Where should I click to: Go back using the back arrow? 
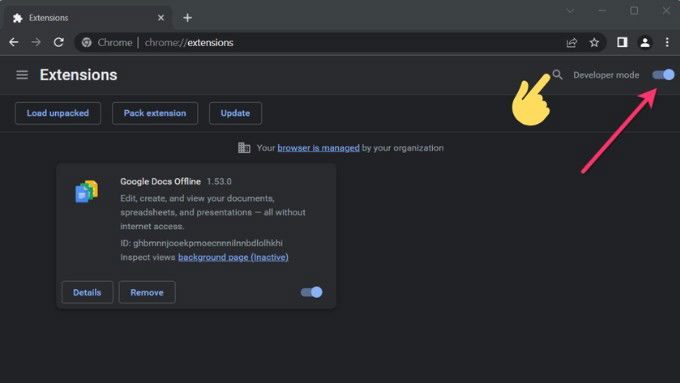coord(14,43)
